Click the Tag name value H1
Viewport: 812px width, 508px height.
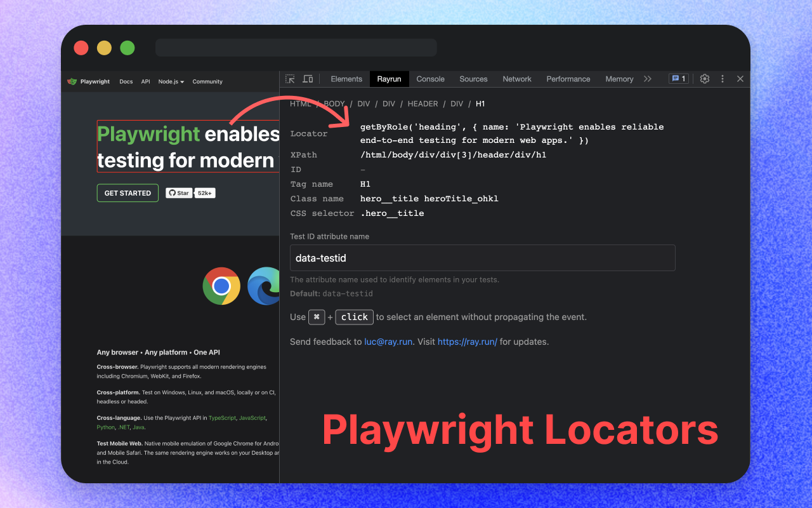pos(365,184)
